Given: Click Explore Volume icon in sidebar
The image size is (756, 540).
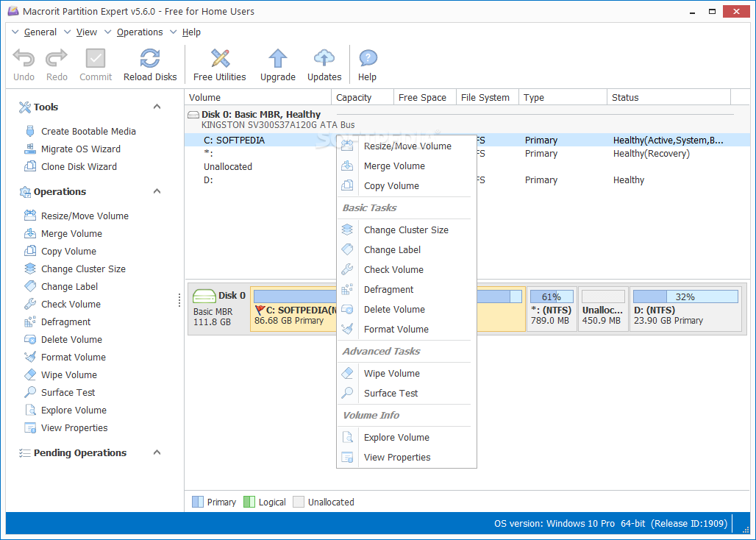Looking at the screenshot, I should coord(30,411).
